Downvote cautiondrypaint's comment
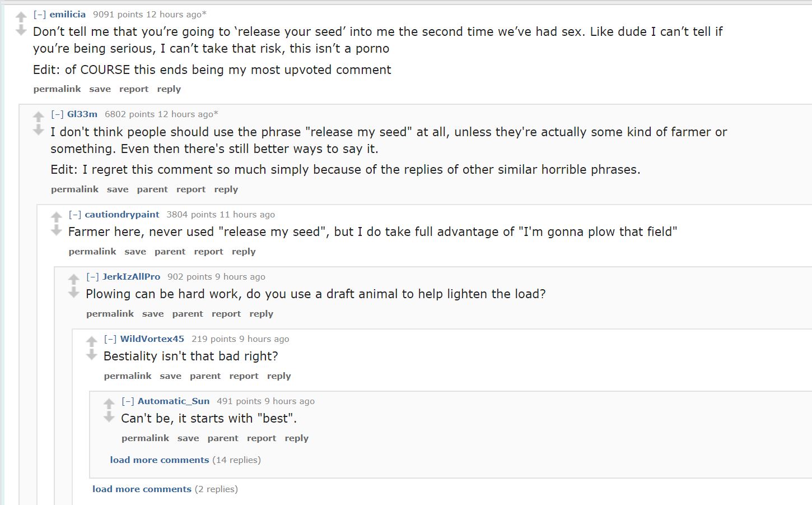This screenshot has height=505, width=812. [x=56, y=230]
